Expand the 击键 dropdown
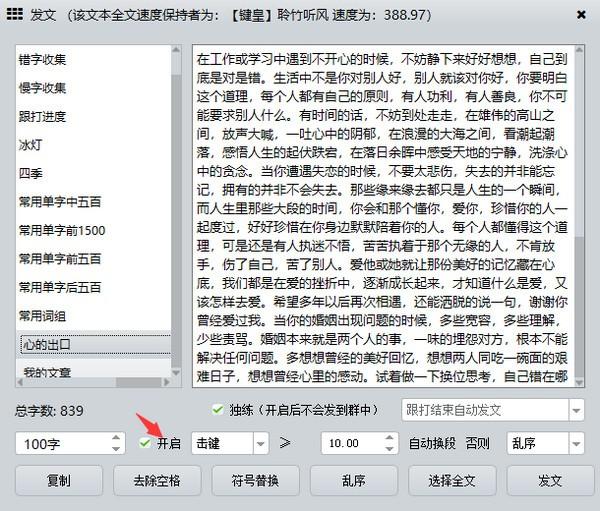Image resolution: width=600 pixels, height=511 pixels. 261,443
